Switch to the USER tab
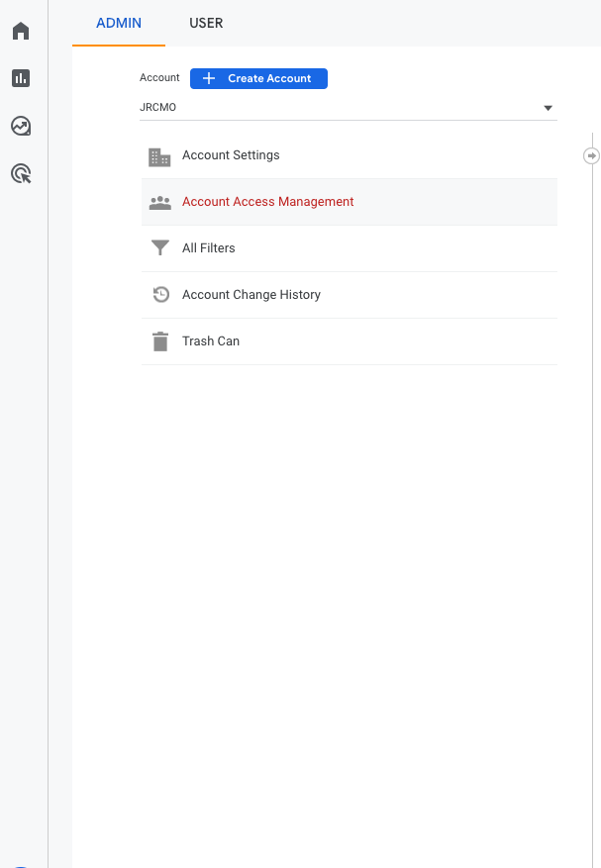Viewport: 601px width, 868px height. [206, 23]
